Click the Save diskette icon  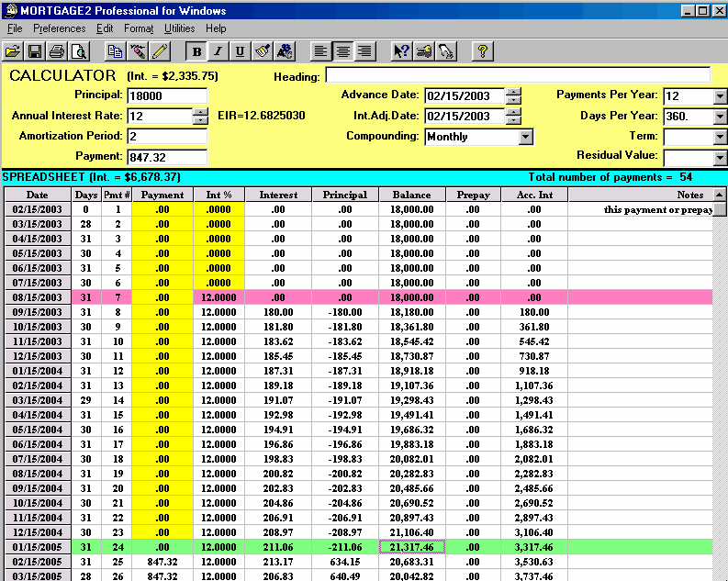[x=35, y=51]
